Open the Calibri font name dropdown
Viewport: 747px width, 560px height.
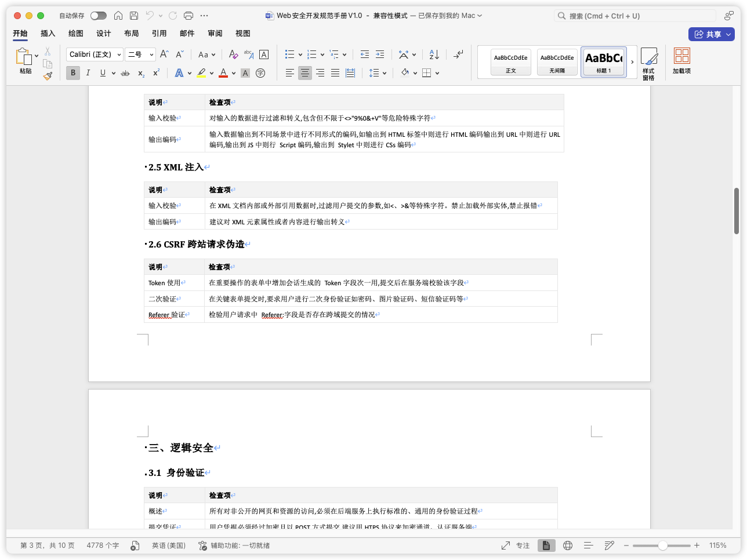(x=95, y=54)
